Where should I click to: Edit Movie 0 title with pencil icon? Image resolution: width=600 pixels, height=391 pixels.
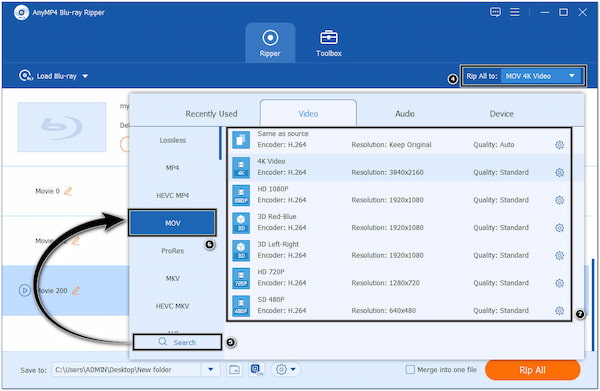(68, 191)
